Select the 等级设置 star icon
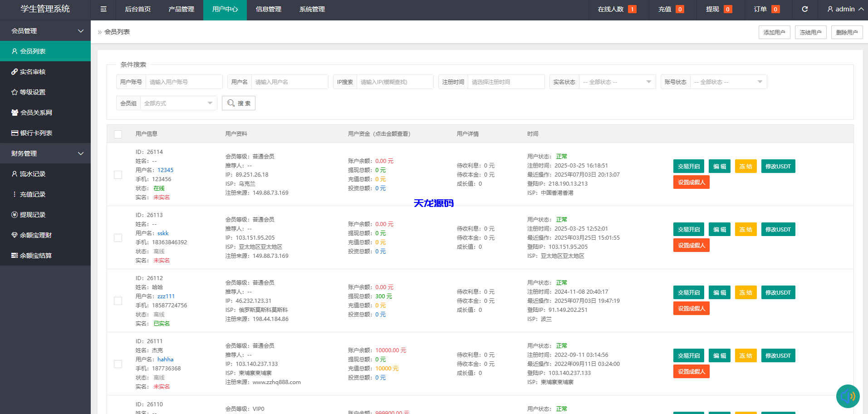Viewport: 868px width, 414px height. [15, 92]
